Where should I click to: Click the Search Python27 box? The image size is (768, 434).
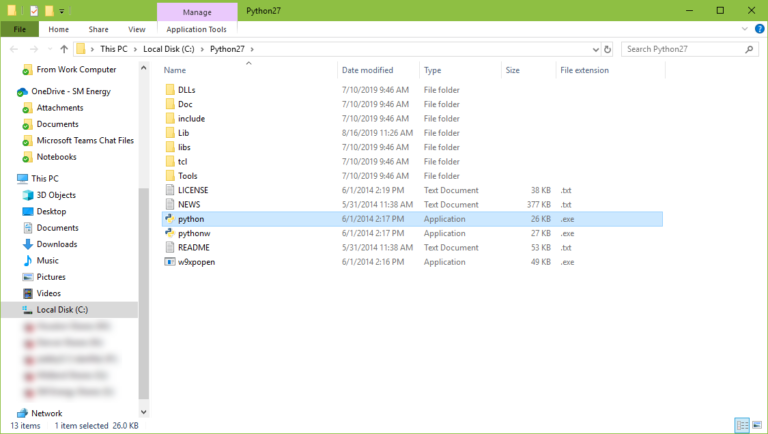coord(682,49)
